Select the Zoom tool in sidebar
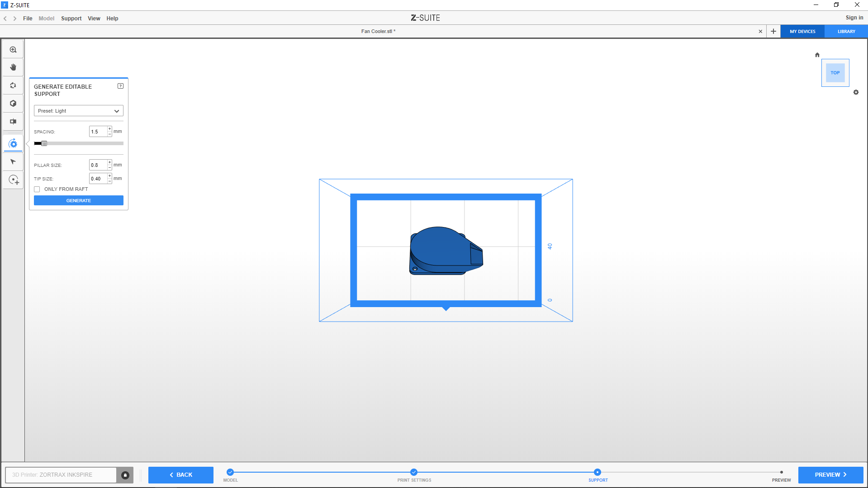 point(13,50)
